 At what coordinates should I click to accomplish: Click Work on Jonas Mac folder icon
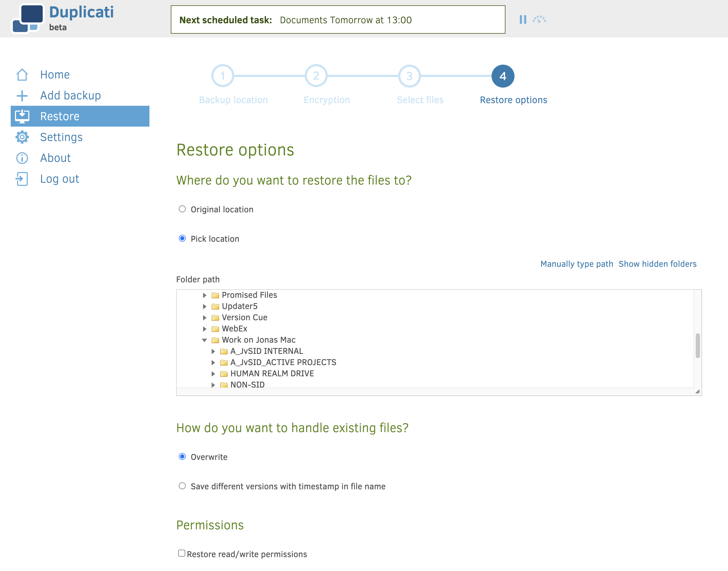tap(216, 340)
